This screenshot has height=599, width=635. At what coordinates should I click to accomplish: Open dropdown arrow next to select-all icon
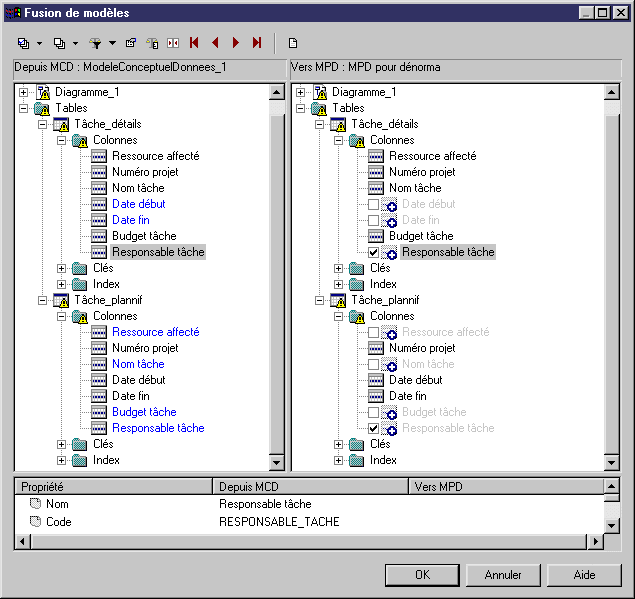(39, 43)
